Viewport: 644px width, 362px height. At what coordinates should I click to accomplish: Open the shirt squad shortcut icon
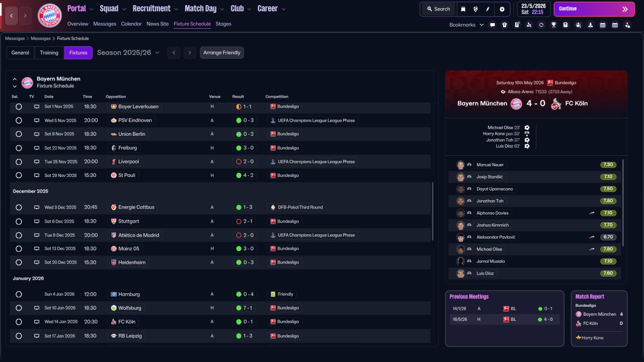pyautogui.click(x=505, y=25)
